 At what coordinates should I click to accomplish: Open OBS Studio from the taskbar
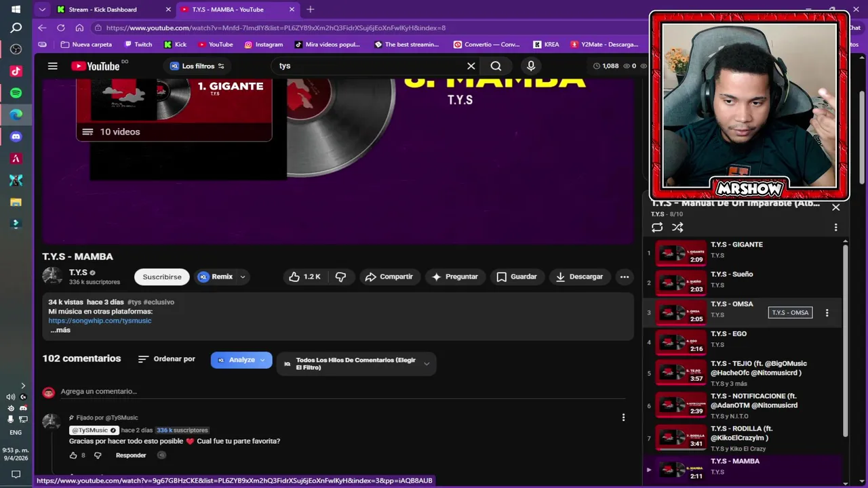click(16, 49)
